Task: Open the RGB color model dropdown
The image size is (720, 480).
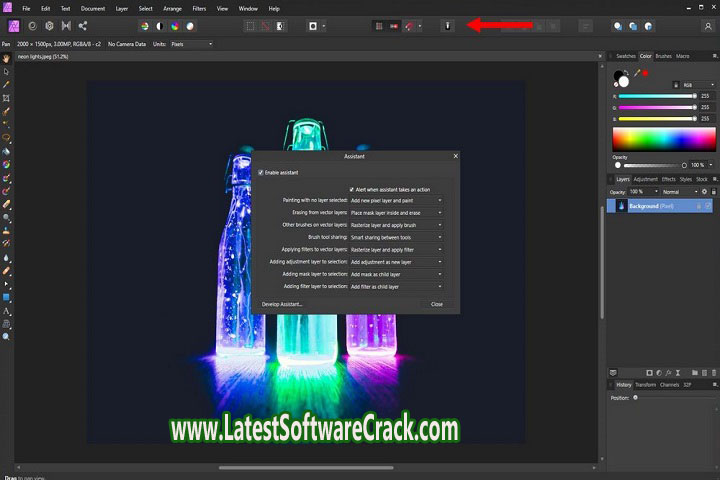Action: coord(698,85)
